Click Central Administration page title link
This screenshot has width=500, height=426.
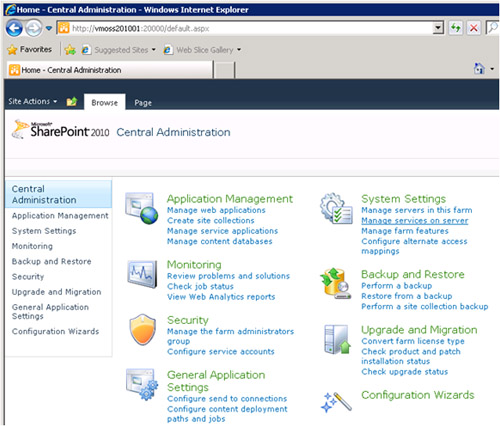pyautogui.click(x=173, y=132)
